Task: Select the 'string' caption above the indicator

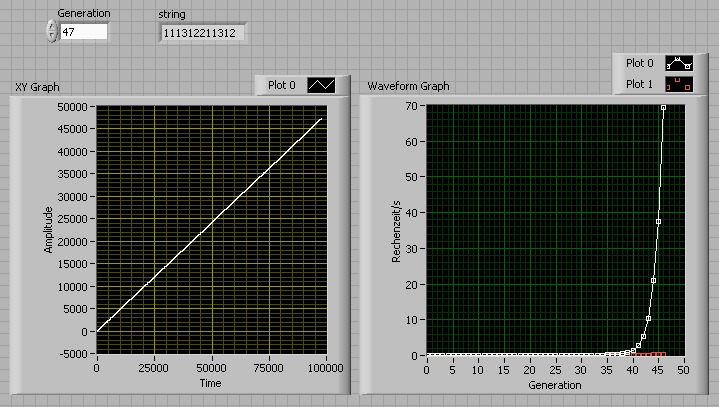Action: tap(172, 14)
